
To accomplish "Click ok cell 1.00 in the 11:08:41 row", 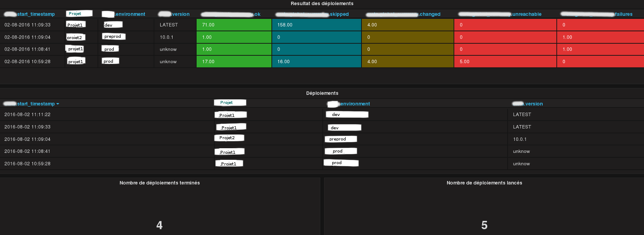I will [234, 49].
